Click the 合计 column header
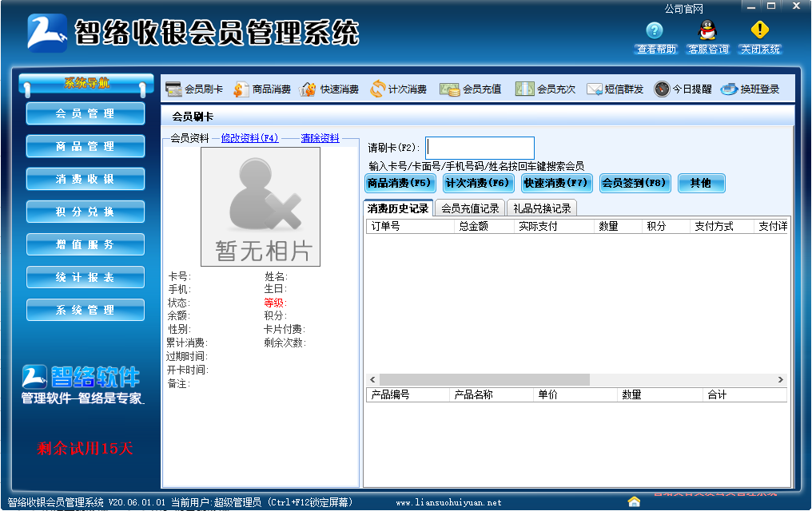812x511 pixels. (745, 394)
